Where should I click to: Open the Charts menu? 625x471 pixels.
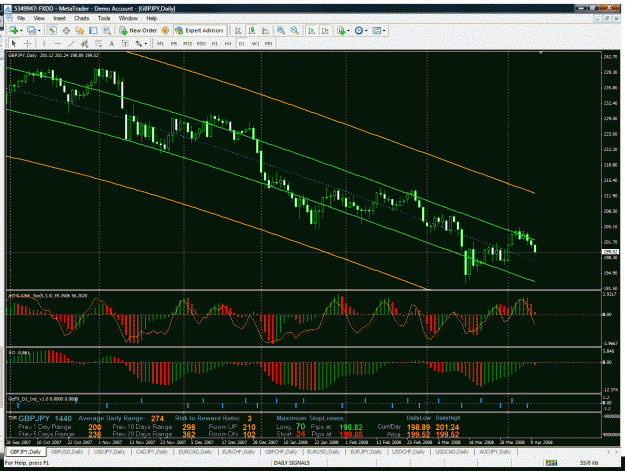(x=81, y=18)
